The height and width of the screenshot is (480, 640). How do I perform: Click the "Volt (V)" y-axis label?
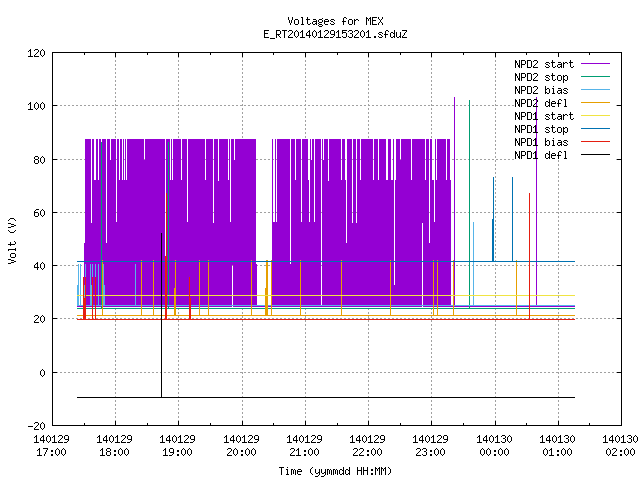click(x=13, y=241)
